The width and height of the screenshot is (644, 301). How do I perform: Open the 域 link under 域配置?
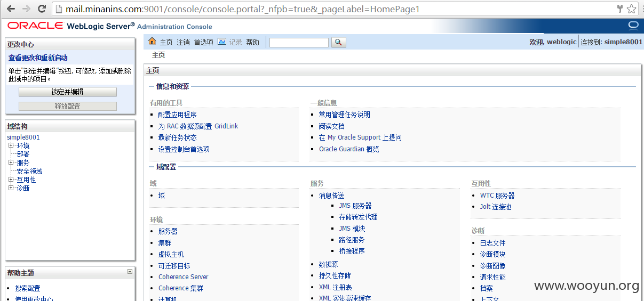point(162,196)
